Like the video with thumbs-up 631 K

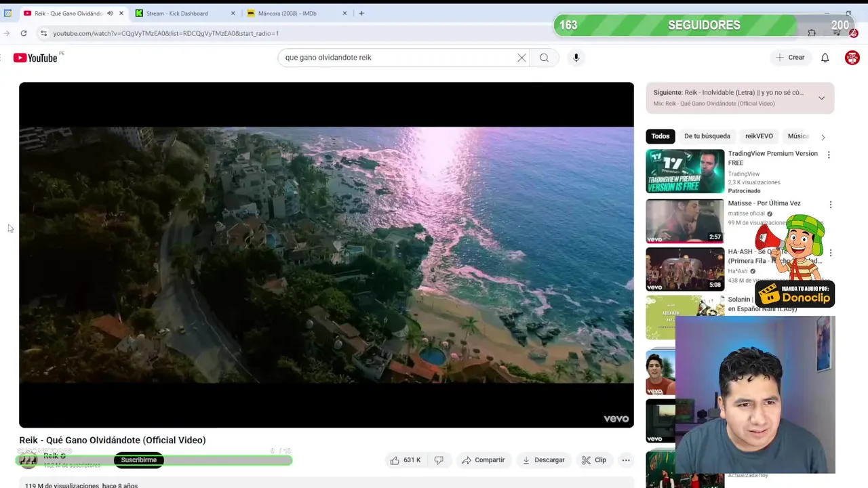405,460
